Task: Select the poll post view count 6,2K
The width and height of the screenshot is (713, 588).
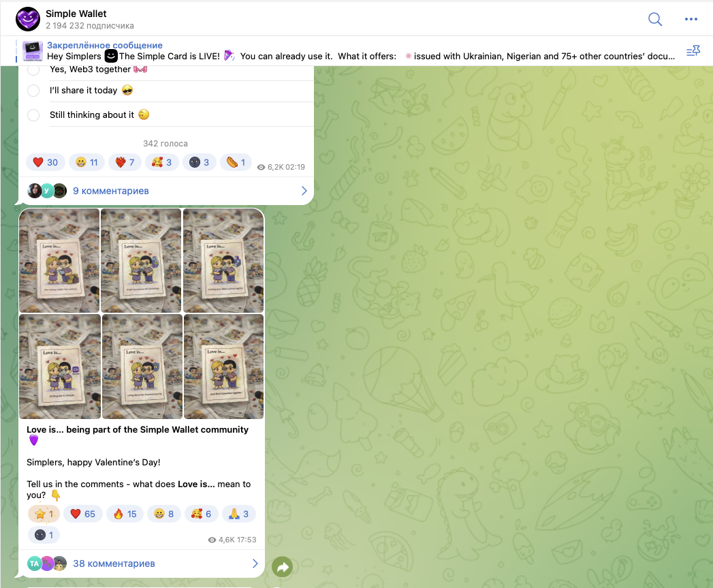Action: tap(270, 167)
